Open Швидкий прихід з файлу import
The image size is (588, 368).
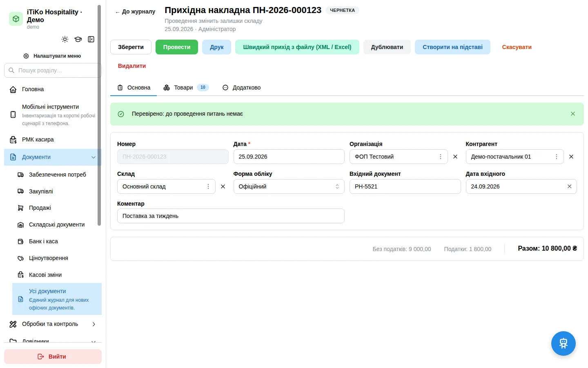297,47
